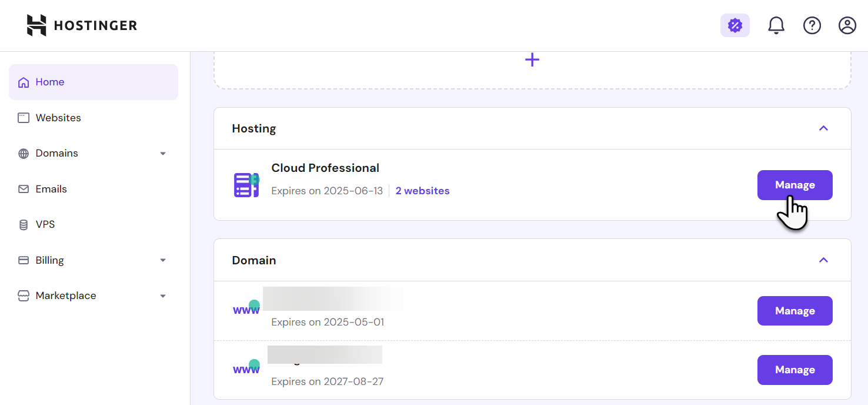The image size is (868, 405).
Task: Click the Billing card icon in sidebar
Action: [x=24, y=260]
